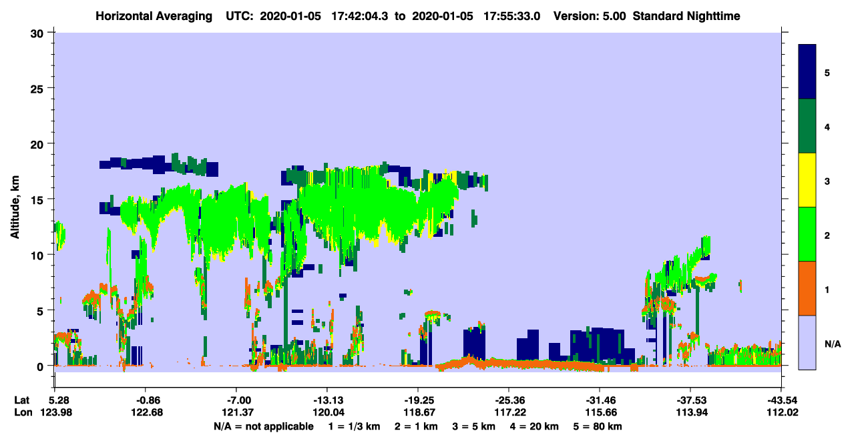Click the 'N/A = not applicable' legend text
The image size is (868, 445).
(263, 426)
